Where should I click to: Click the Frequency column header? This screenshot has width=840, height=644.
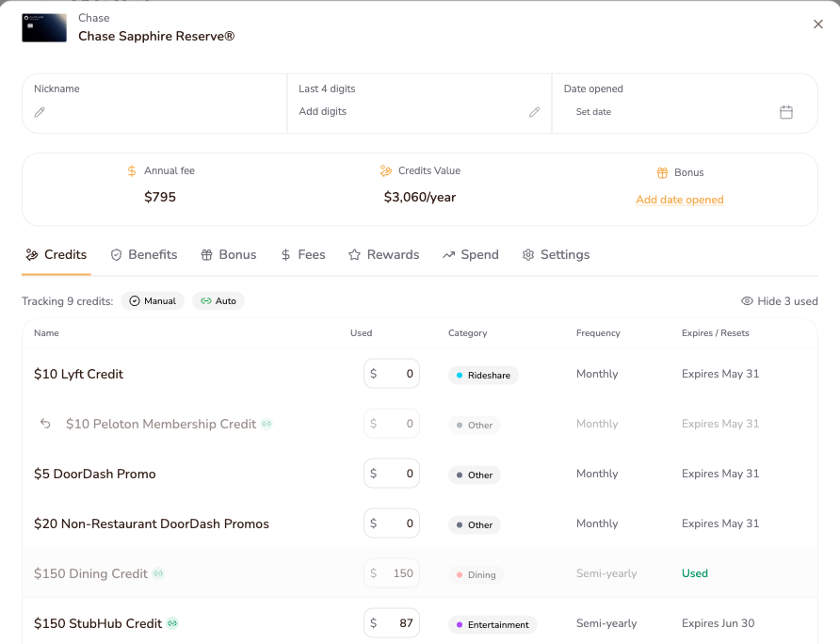598,332
